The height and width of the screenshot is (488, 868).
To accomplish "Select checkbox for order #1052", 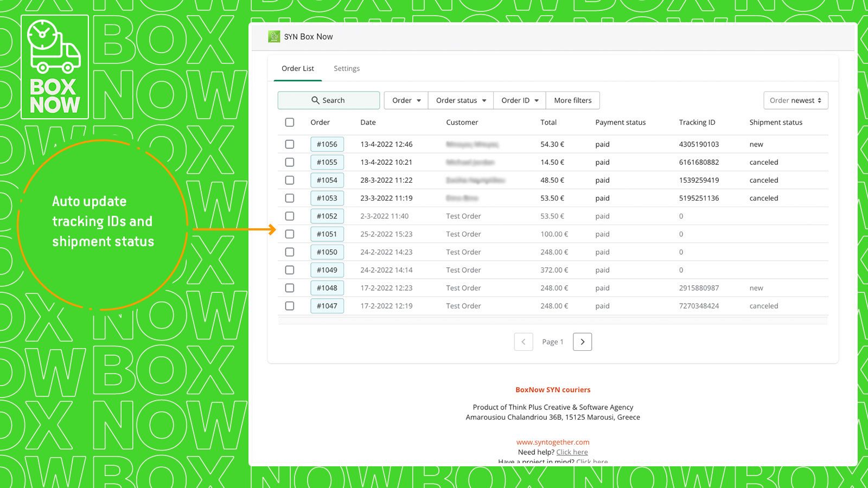I will (290, 216).
